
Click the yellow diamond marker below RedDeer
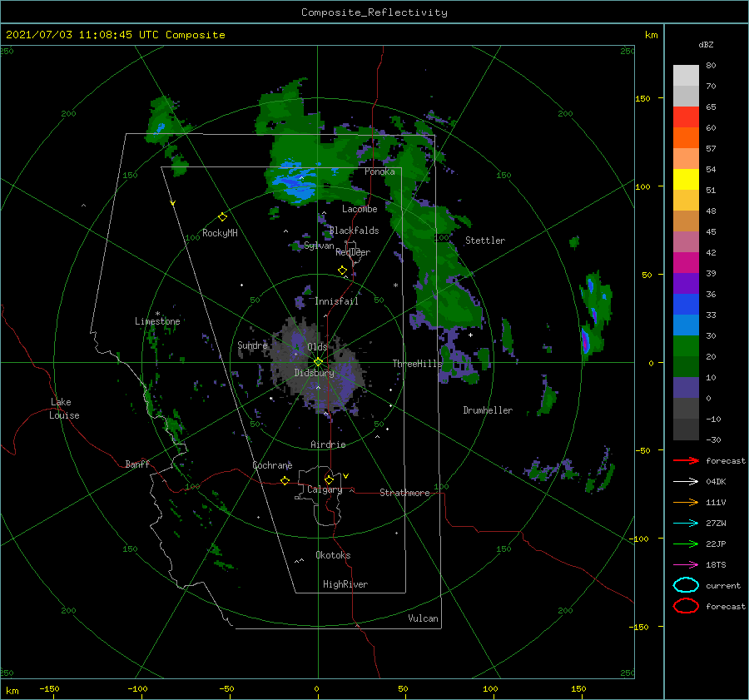tap(343, 271)
